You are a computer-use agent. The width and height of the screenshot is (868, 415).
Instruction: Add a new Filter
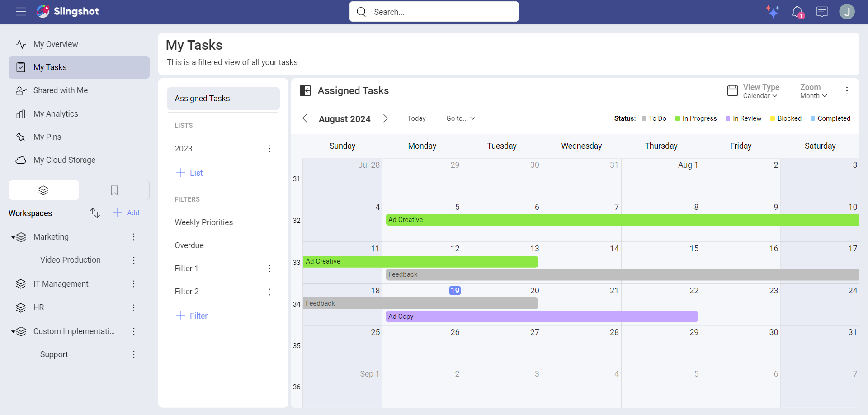192,316
